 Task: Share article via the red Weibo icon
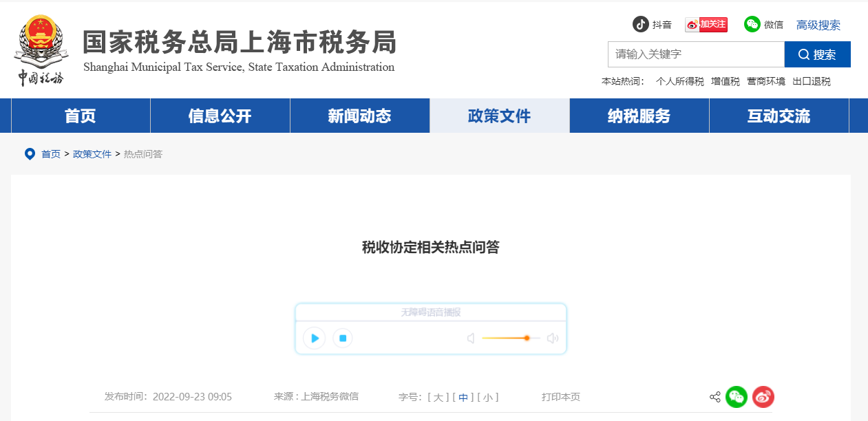(x=763, y=397)
